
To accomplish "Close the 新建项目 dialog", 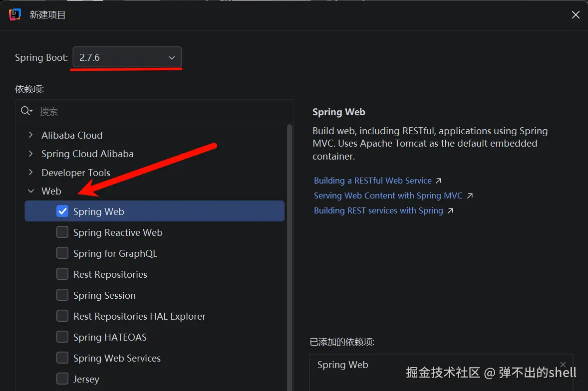I will (576, 15).
